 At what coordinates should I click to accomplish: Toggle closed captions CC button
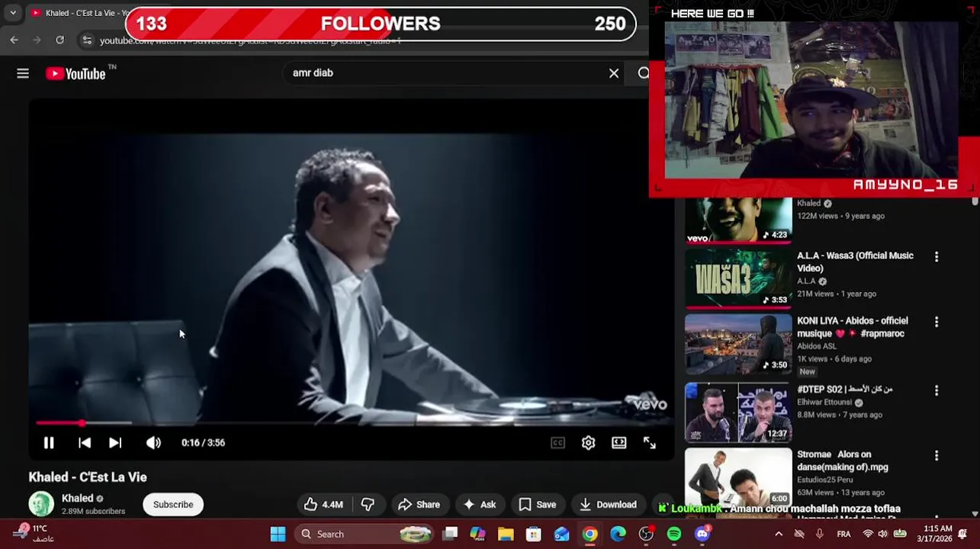pyautogui.click(x=557, y=442)
